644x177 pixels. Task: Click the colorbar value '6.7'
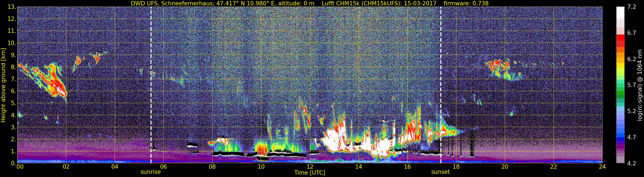[632, 33]
